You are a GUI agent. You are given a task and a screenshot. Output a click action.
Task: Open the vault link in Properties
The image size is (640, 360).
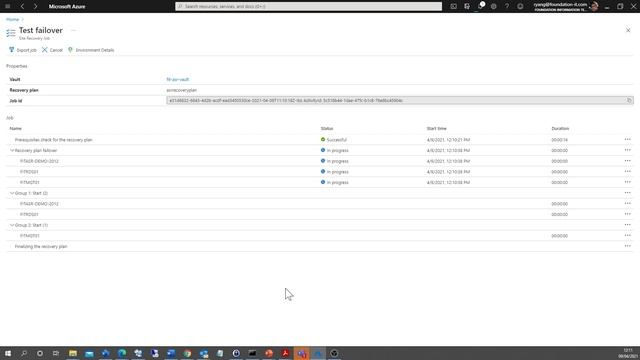click(178, 79)
